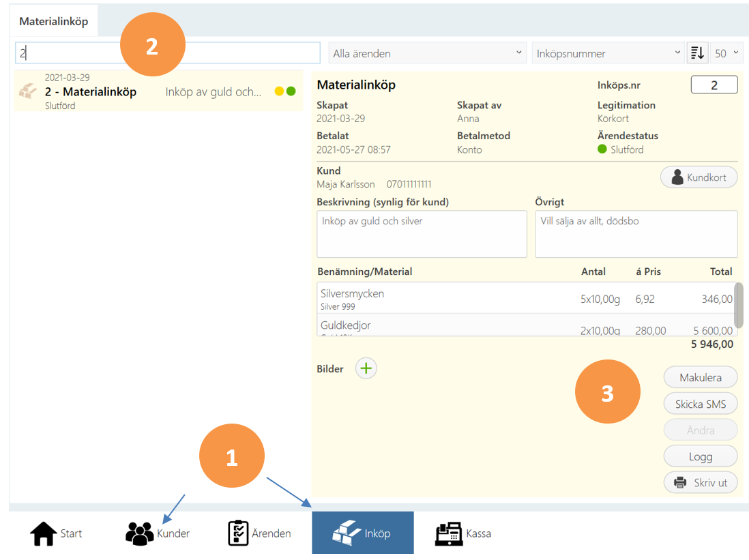Viewport: 749px width, 560px height.
Task: Select the Guldkedjor item row
Action: [x=525, y=325]
